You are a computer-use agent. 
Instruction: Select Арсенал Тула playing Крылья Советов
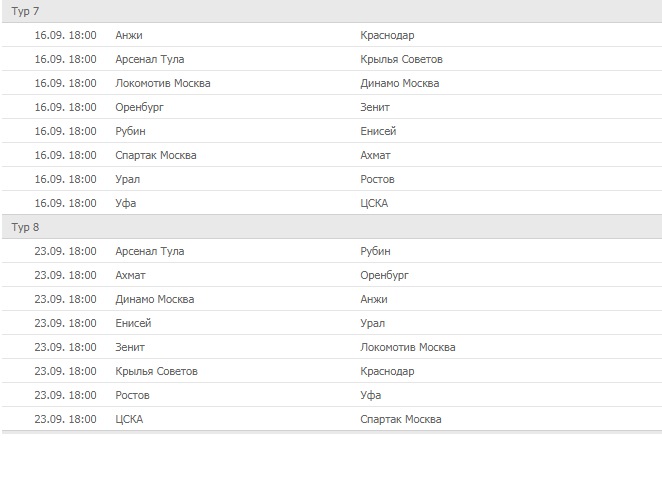click(x=150, y=59)
